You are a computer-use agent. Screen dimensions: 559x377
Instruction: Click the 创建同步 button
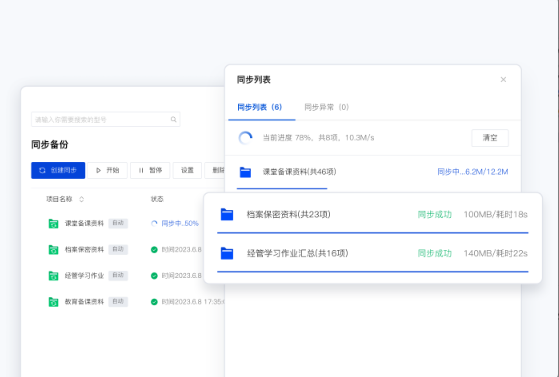(x=58, y=170)
